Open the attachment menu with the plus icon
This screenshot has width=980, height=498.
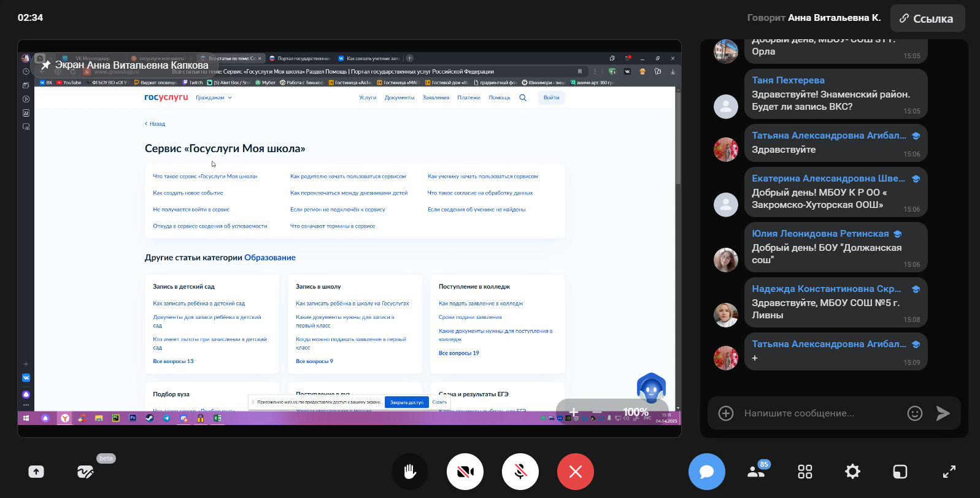pos(726,413)
